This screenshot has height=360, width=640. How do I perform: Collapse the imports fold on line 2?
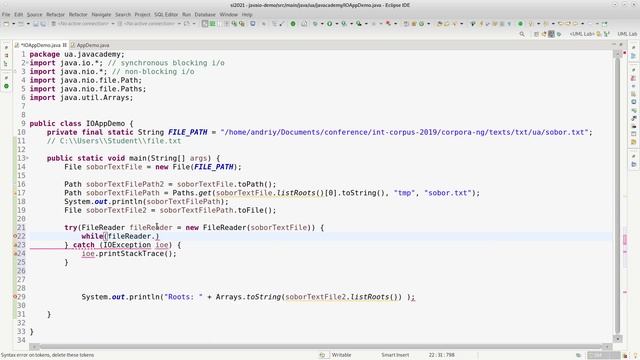click(x=27, y=63)
